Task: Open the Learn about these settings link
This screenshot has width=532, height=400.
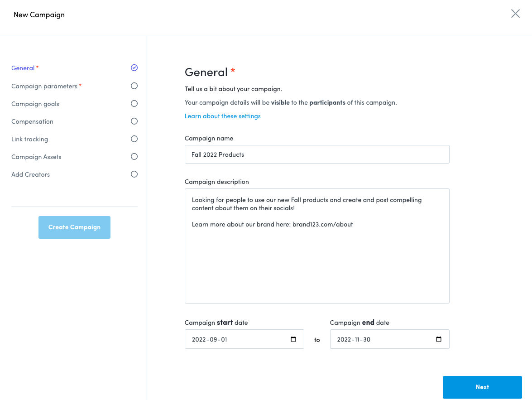Action: pos(223,116)
